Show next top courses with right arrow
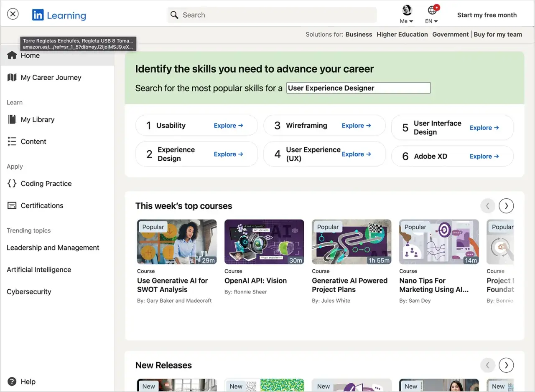This screenshot has height=392, width=535. tap(506, 206)
